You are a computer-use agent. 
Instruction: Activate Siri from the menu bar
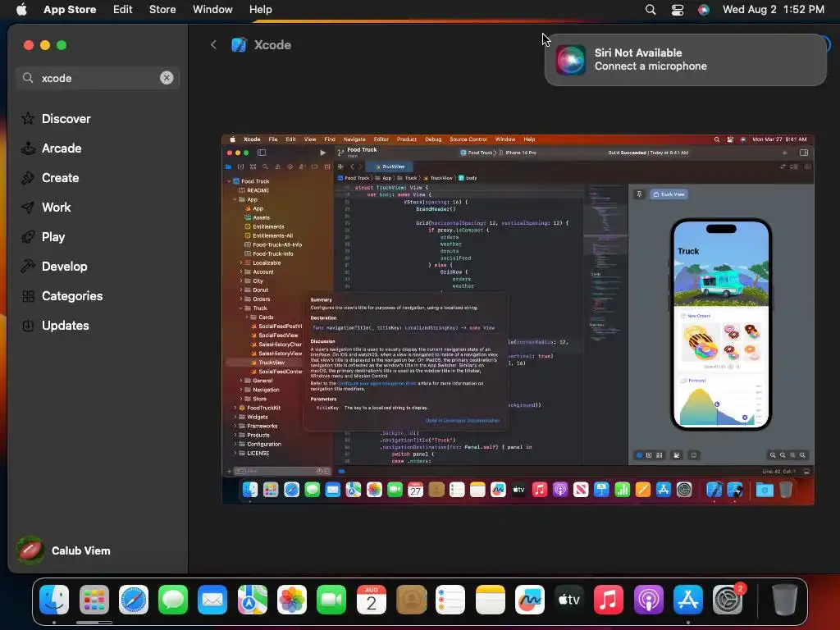point(703,9)
